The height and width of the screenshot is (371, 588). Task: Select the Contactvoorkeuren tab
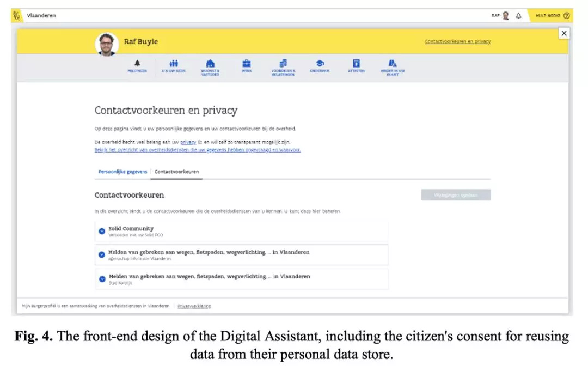176,172
